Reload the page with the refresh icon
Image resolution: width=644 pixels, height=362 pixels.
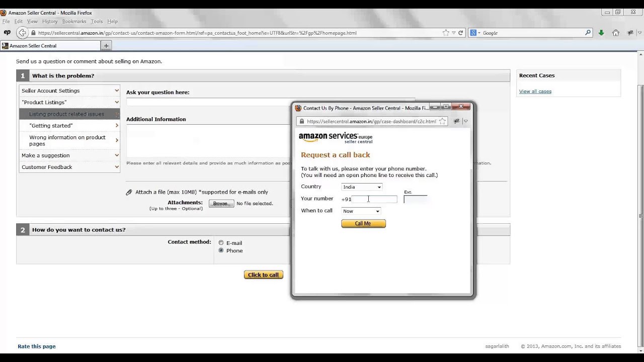460,33
